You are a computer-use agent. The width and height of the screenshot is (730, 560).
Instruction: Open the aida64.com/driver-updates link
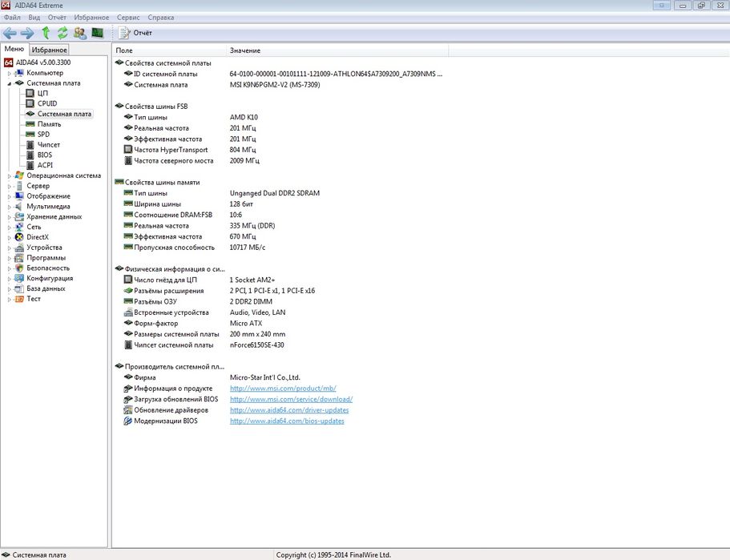(289, 410)
